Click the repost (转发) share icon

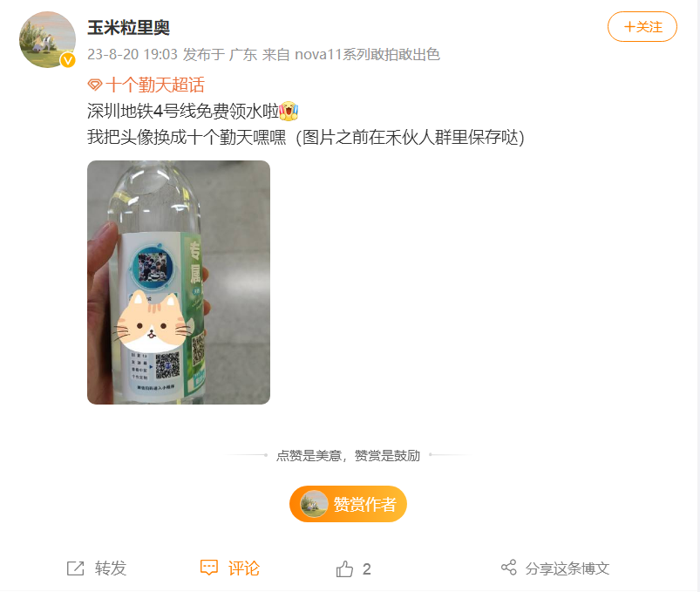[76, 568]
